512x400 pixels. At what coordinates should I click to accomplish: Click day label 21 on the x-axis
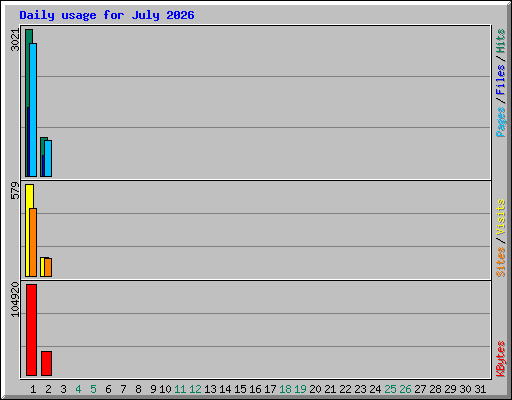[330, 389]
